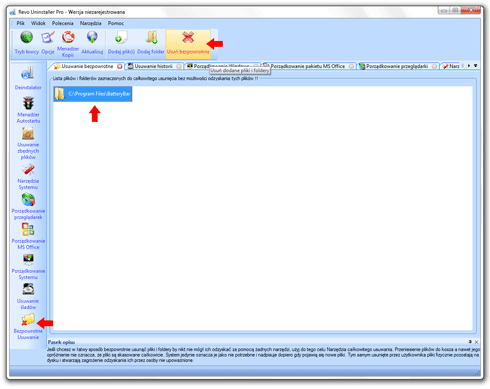This screenshot has width=490, height=389.
Task: Open Narzędzia Systemu sidebar tool
Action: click(x=28, y=177)
